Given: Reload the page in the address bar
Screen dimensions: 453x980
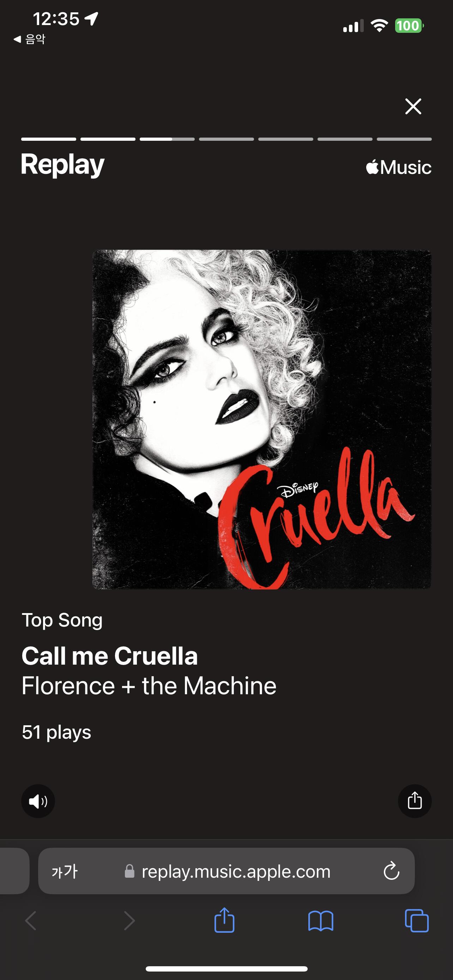Looking at the screenshot, I should [391, 871].
